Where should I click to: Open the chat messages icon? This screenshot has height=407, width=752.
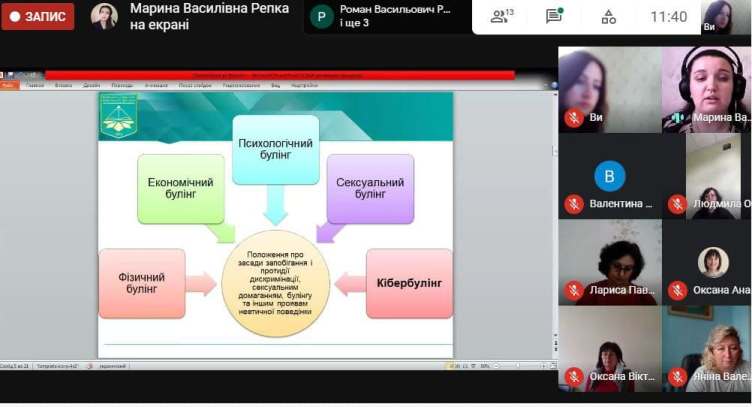[x=554, y=16]
